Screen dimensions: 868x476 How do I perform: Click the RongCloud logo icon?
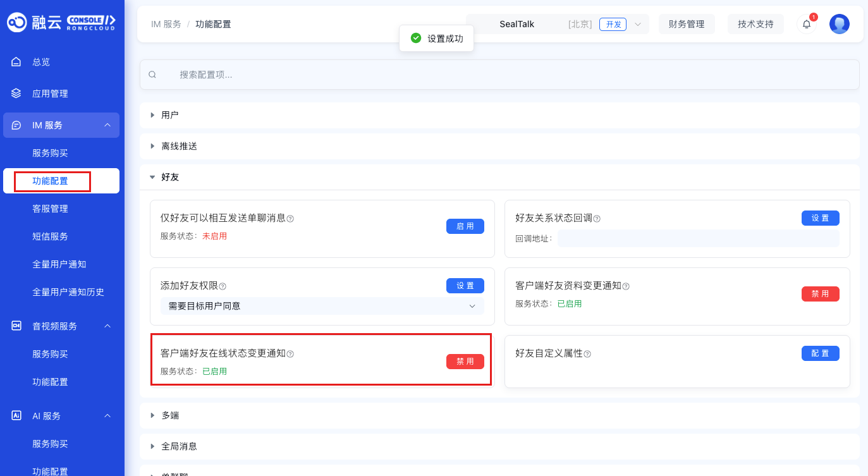click(x=17, y=22)
